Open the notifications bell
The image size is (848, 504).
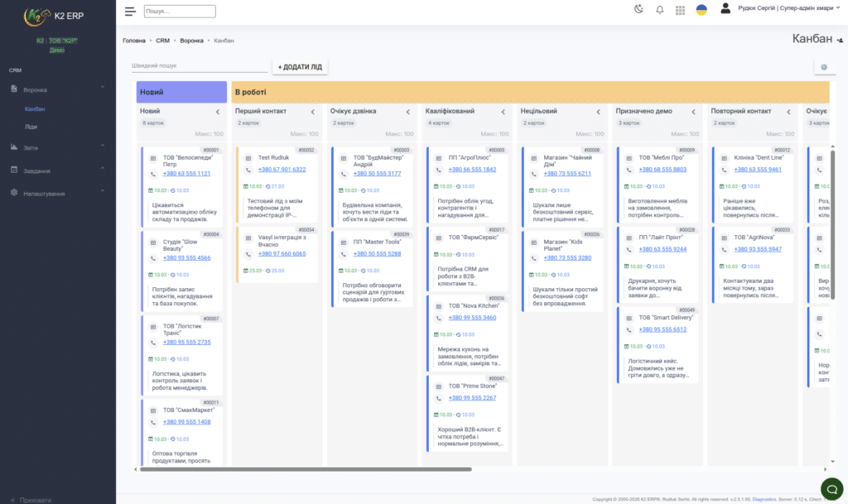pyautogui.click(x=660, y=10)
